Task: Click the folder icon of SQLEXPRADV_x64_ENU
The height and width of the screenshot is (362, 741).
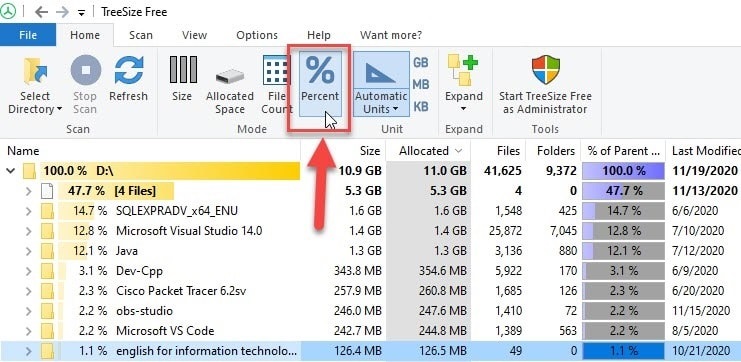Action: 47,211
